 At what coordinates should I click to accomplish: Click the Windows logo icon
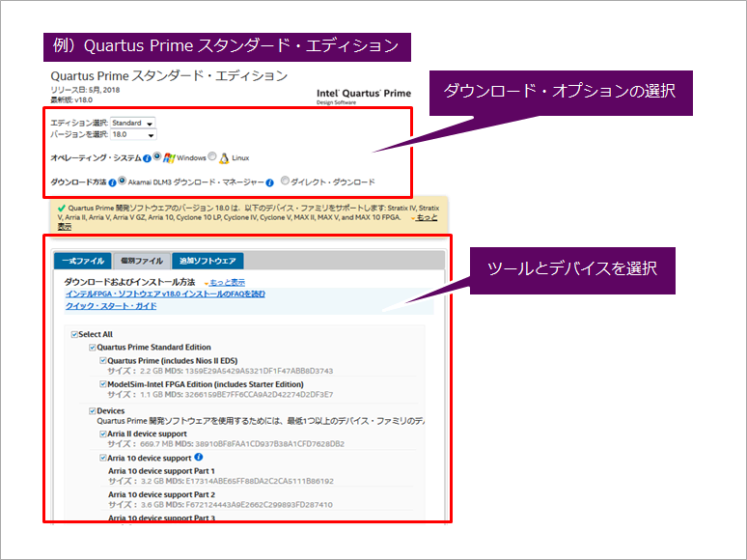pyautogui.click(x=169, y=157)
